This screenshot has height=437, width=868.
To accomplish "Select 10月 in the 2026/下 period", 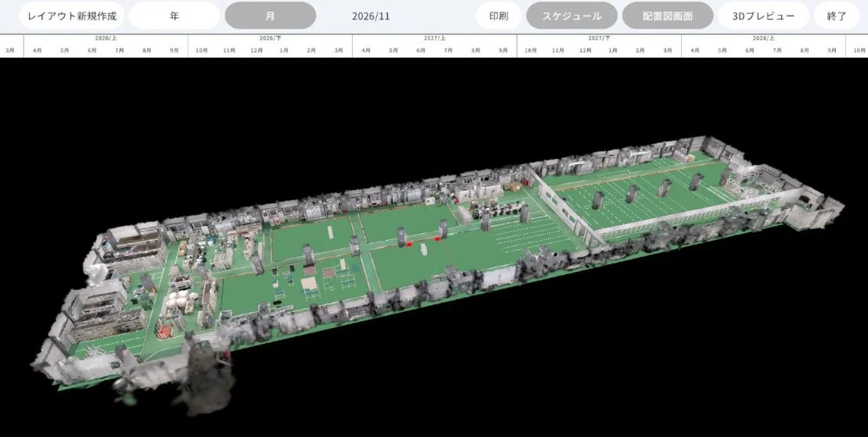I will (202, 50).
